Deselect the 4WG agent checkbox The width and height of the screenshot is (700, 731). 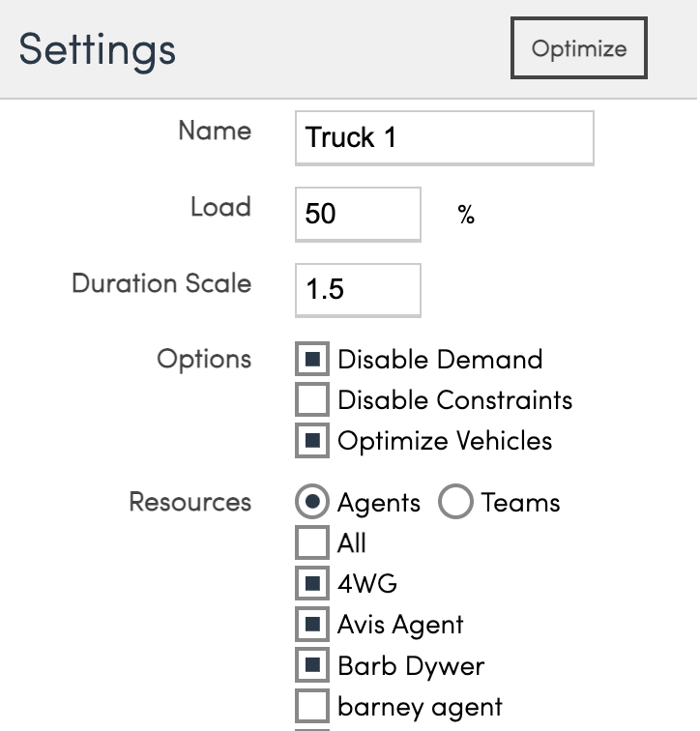(311, 584)
